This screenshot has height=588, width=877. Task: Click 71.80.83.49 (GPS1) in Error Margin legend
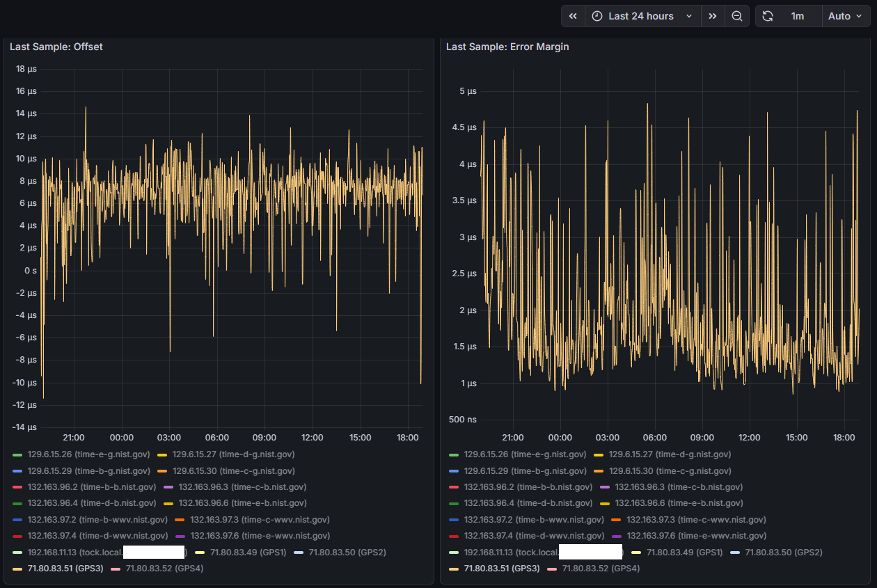tap(684, 553)
